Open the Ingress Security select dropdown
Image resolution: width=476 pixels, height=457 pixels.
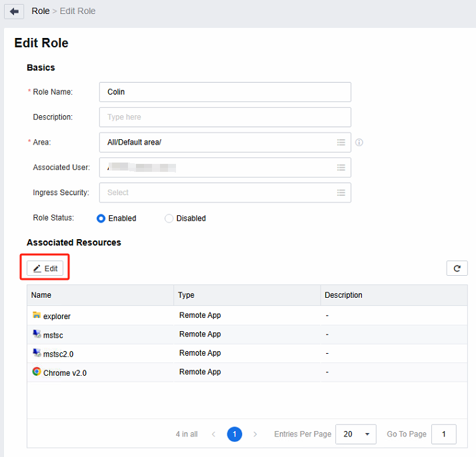click(225, 193)
